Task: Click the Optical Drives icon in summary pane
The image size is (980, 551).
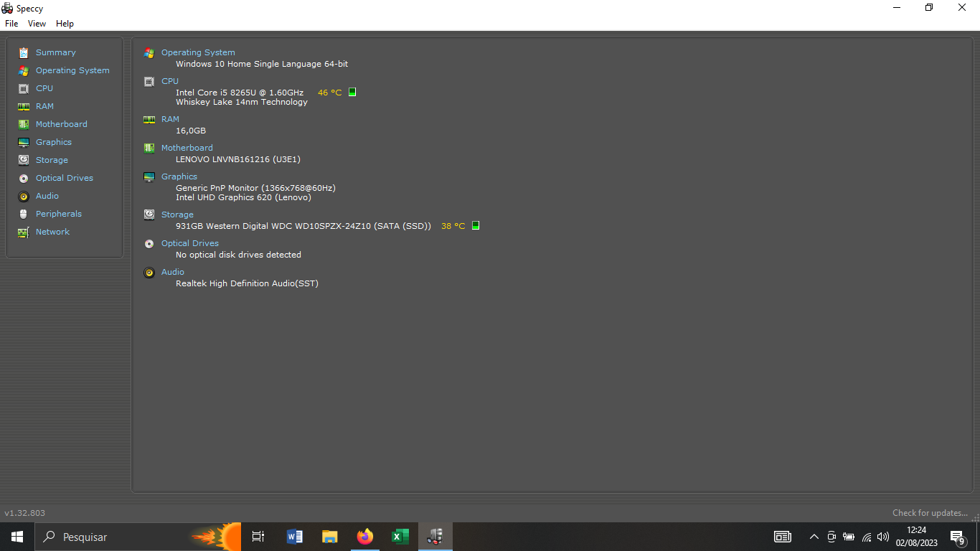Action: (x=149, y=243)
